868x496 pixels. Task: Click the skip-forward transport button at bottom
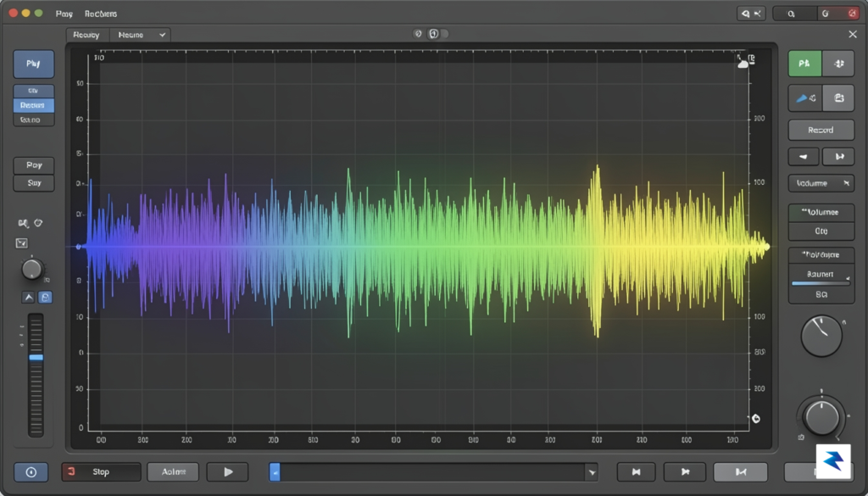pyautogui.click(x=685, y=471)
